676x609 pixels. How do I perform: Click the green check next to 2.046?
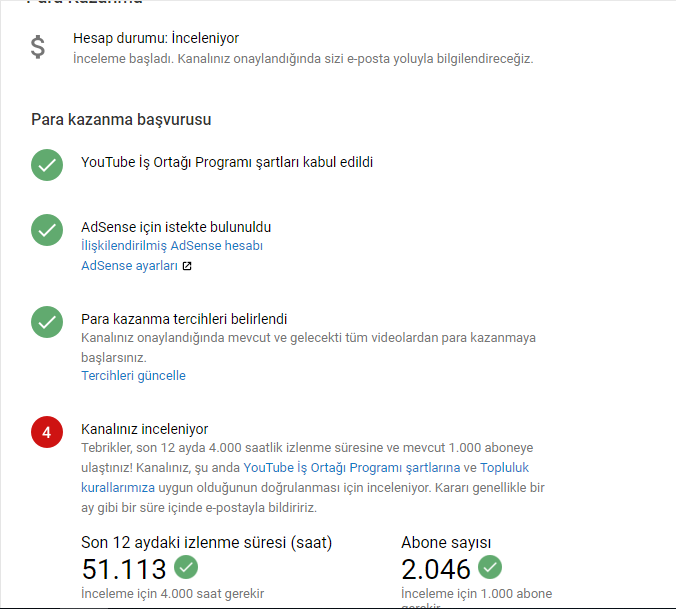point(490,567)
